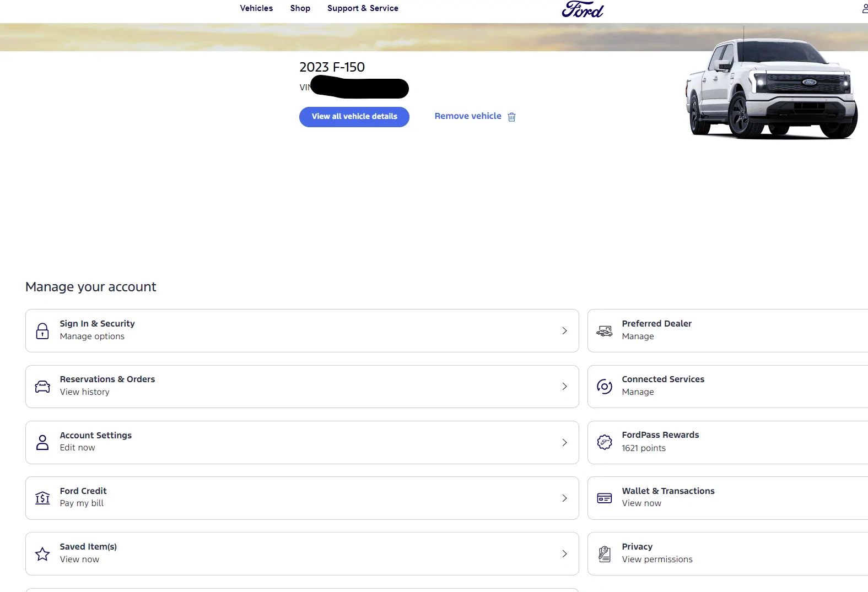The height and width of the screenshot is (592, 868).
Task: Open Account Settings
Action: click(x=302, y=442)
